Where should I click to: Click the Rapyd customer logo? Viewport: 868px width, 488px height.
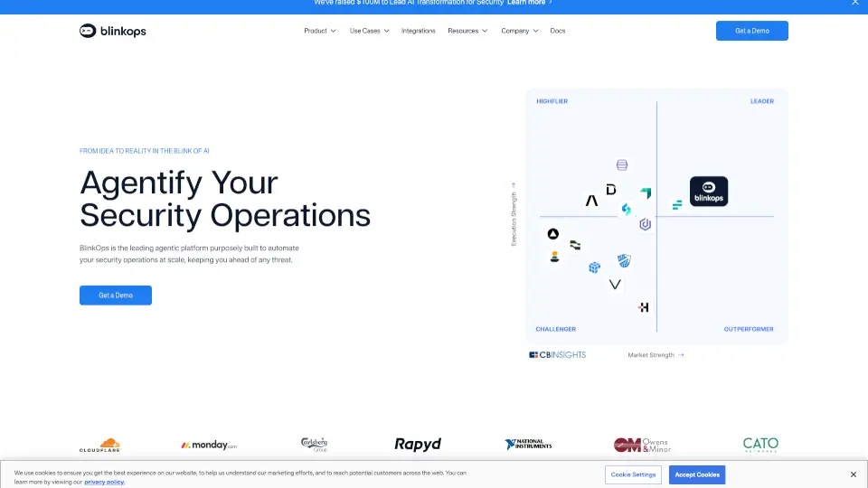point(418,445)
